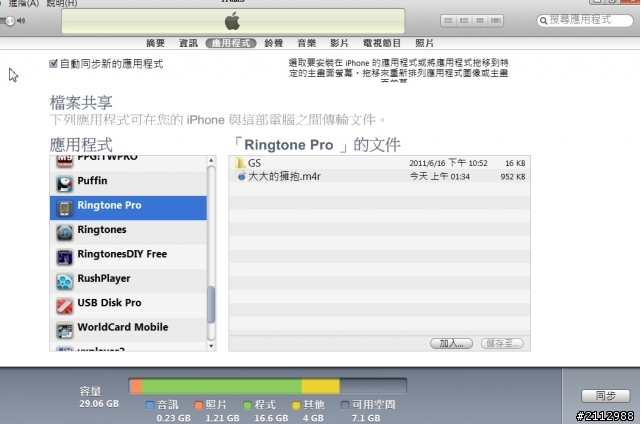This screenshot has width=641, height=424.
Task: Click the 加入... button
Action: point(451,343)
